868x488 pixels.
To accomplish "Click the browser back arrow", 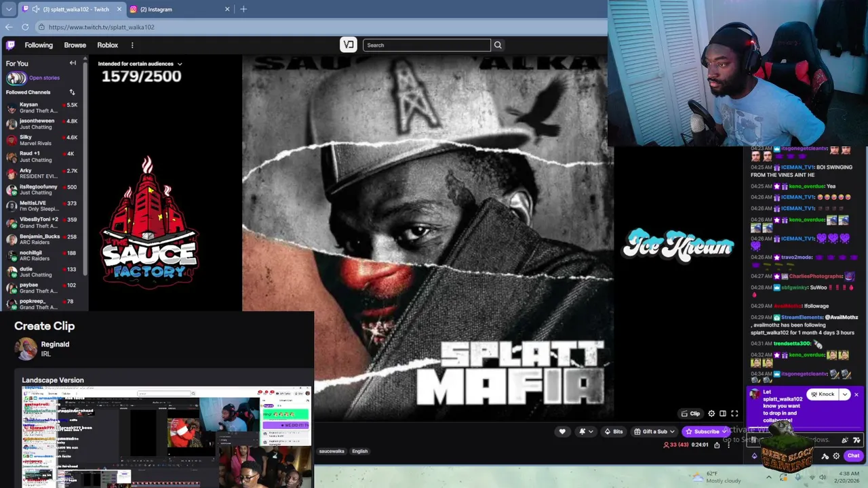I will click(x=9, y=27).
